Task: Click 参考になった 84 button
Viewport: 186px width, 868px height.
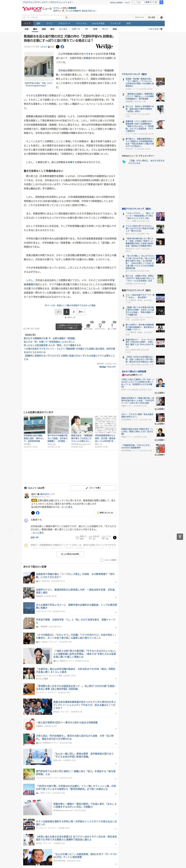Action: (105, 513)
